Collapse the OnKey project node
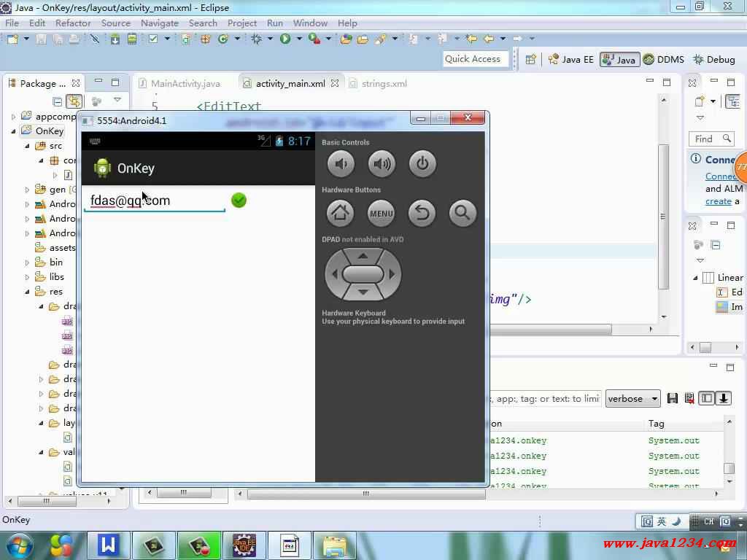Screen dimensions: 747x560 click(13, 131)
